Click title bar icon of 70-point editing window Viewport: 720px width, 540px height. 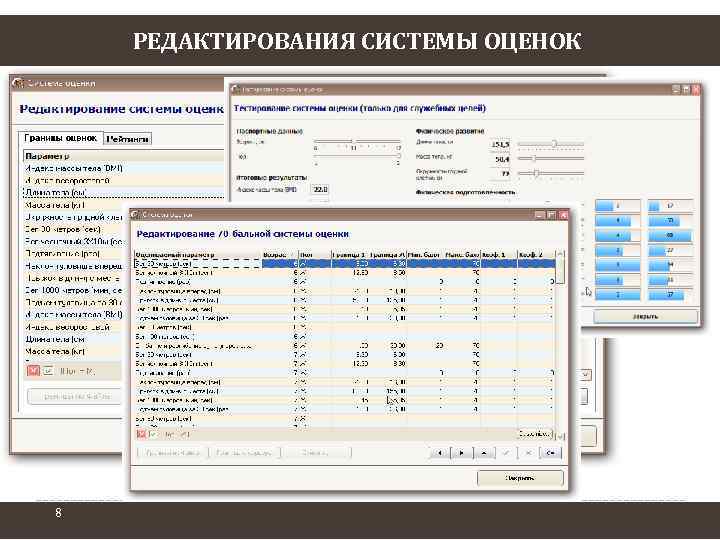click(135, 214)
